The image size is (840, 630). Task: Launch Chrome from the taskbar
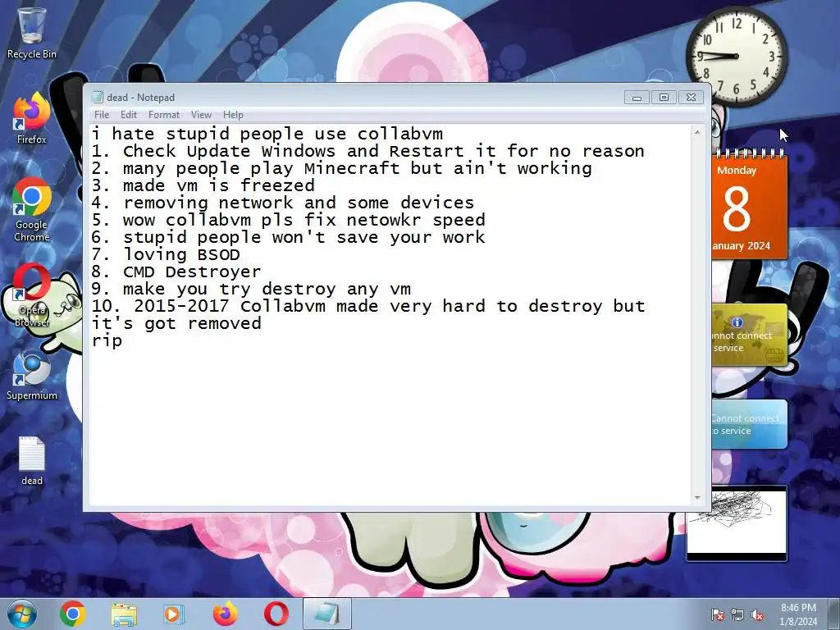click(x=73, y=614)
